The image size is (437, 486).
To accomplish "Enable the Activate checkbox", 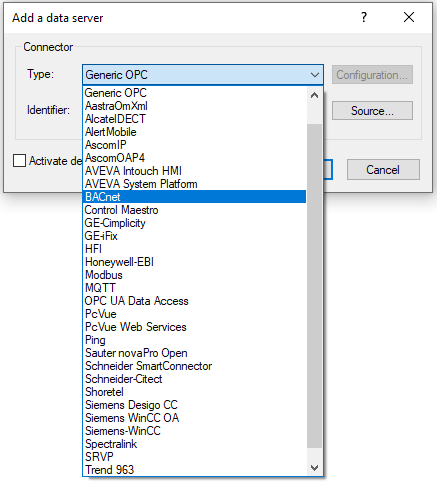I will pos(19,160).
